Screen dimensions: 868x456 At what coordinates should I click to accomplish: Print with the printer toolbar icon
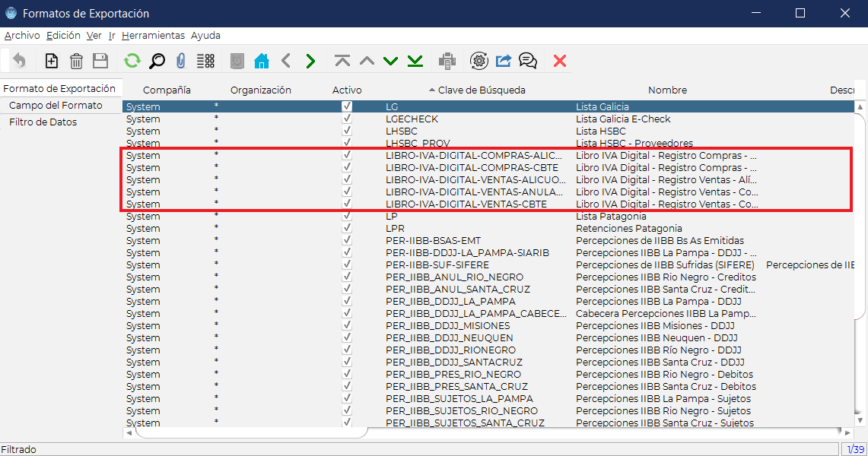pyautogui.click(x=447, y=61)
